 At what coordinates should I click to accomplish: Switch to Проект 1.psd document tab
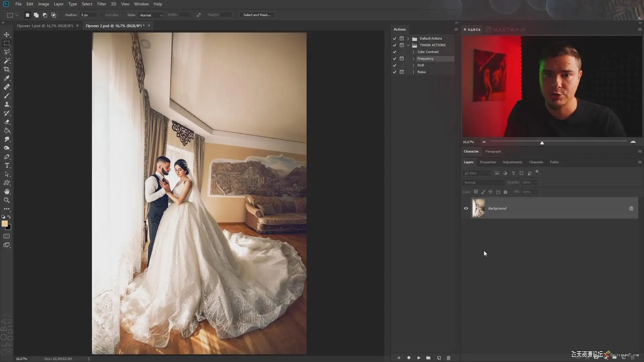click(45, 26)
